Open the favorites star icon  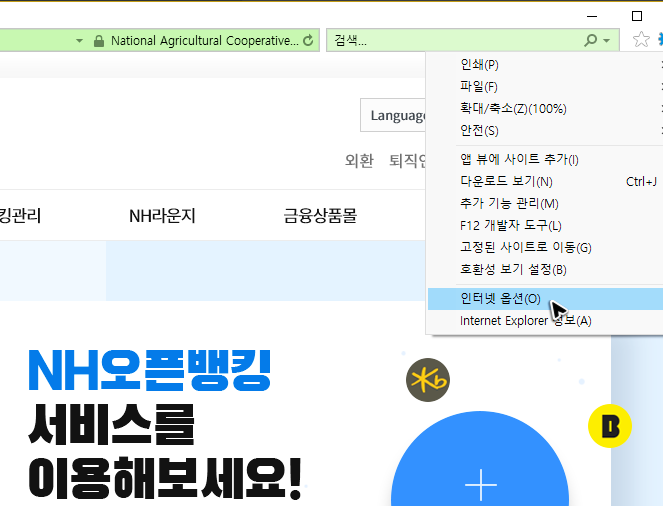coord(641,40)
